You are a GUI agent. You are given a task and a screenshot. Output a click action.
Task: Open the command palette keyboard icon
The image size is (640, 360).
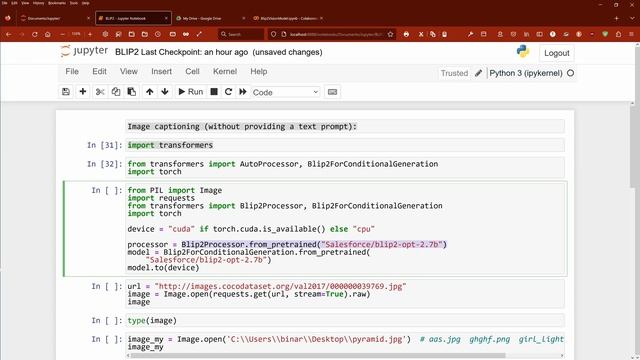click(332, 92)
